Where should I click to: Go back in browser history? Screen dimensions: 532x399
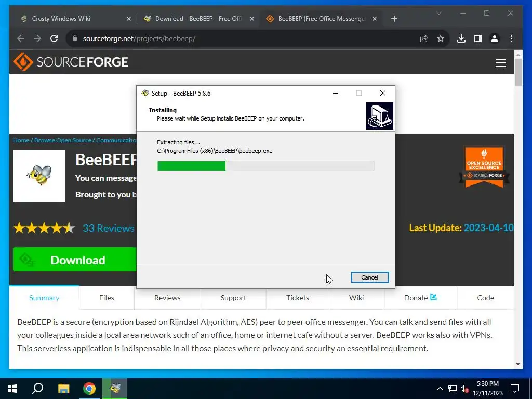coord(21,38)
